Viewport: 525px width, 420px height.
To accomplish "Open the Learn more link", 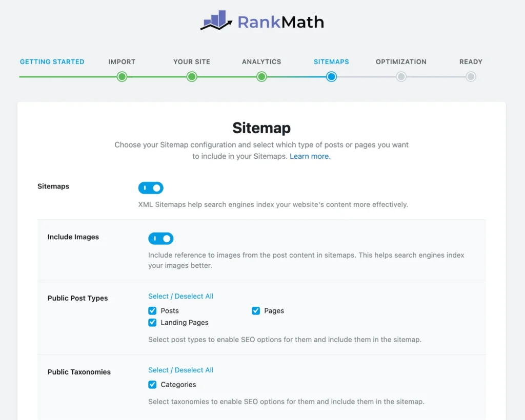I will tap(310, 156).
